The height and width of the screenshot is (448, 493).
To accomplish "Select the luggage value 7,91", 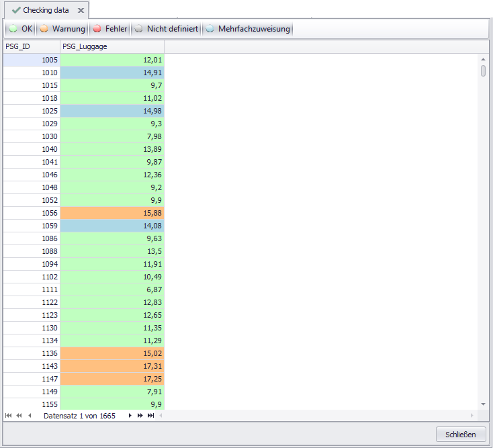I will tap(112, 392).
